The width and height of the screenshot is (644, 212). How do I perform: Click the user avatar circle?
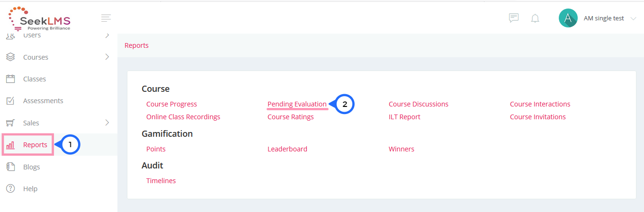568,18
